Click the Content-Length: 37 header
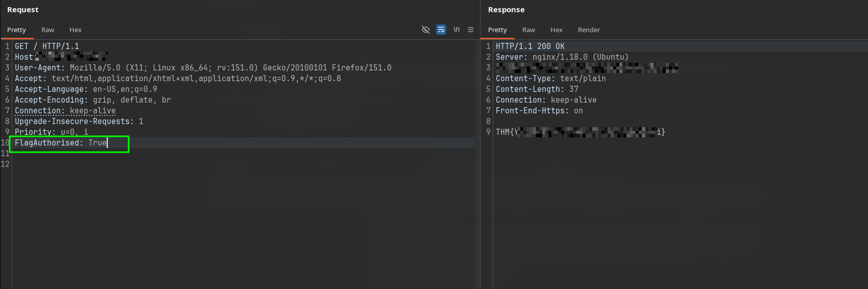Viewport: 868px width, 289px height. point(537,89)
